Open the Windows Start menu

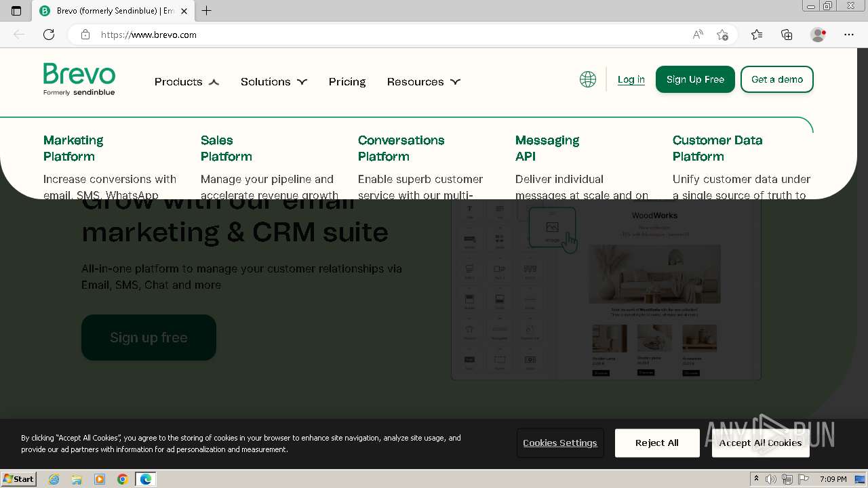[x=19, y=479]
